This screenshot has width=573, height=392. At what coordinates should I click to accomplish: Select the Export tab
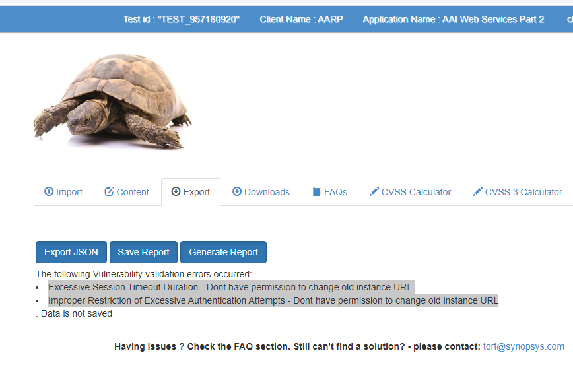(x=191, y=192)
